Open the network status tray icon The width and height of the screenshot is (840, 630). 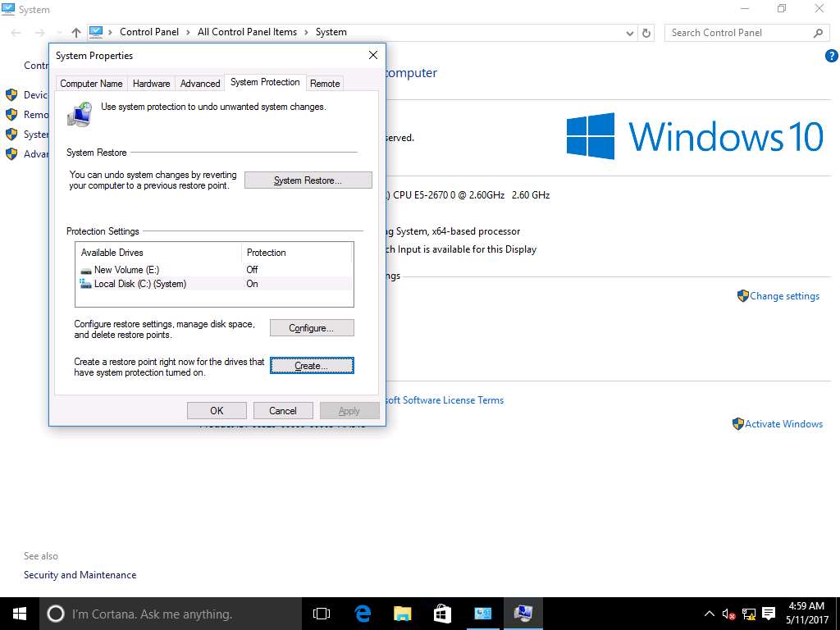749,614
